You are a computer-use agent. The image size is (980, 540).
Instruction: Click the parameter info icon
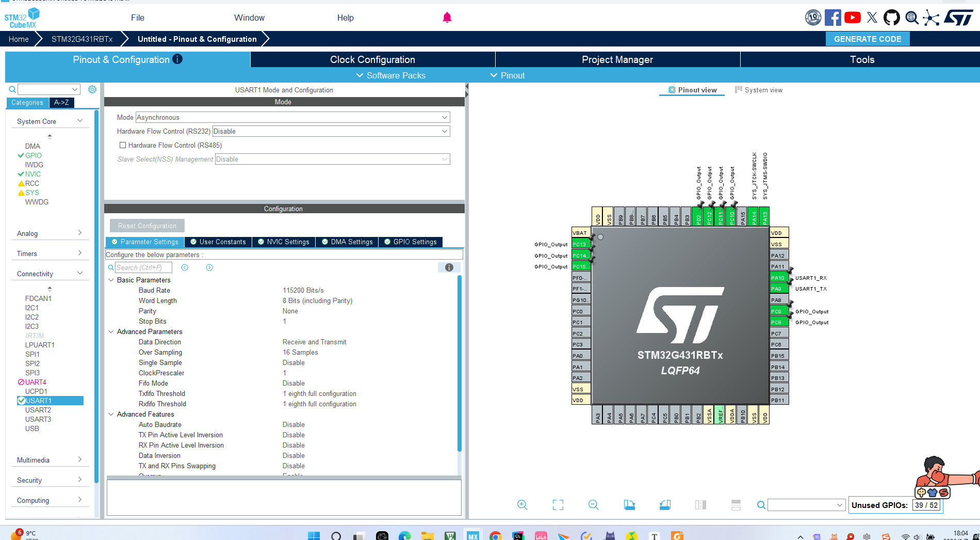click(x=449, y=267)
